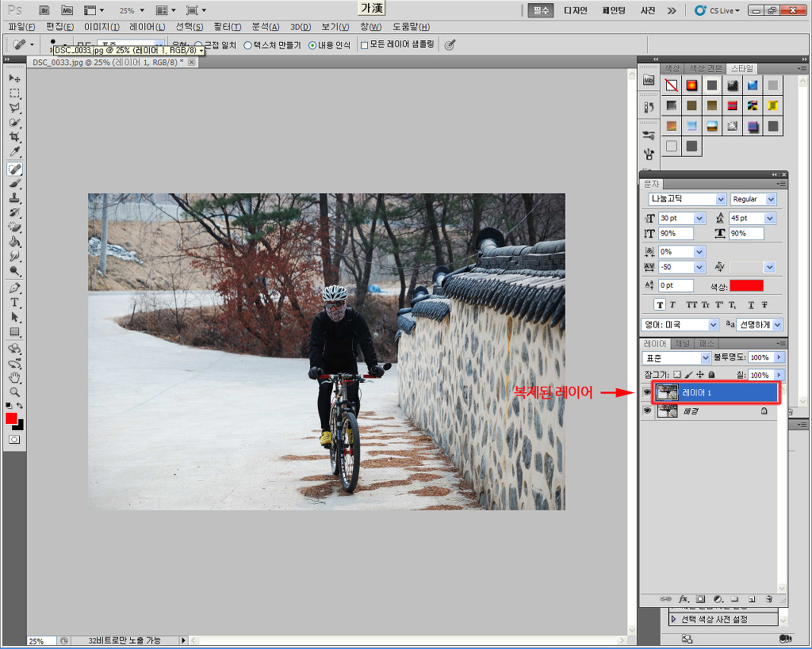Viewport: 812px width, 649px height.
Task: Hide the 레이어 1 layer visibility
Action: tap(647, 392)
